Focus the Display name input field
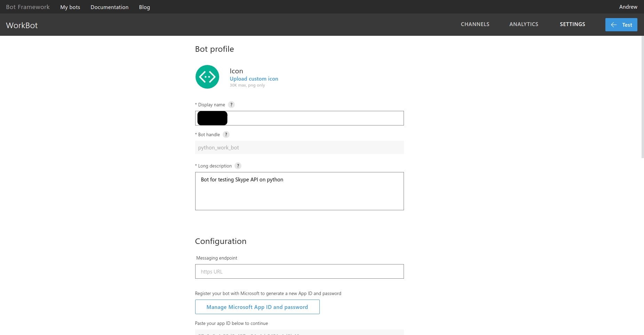644x335 pixels. [x=300, y=118]
